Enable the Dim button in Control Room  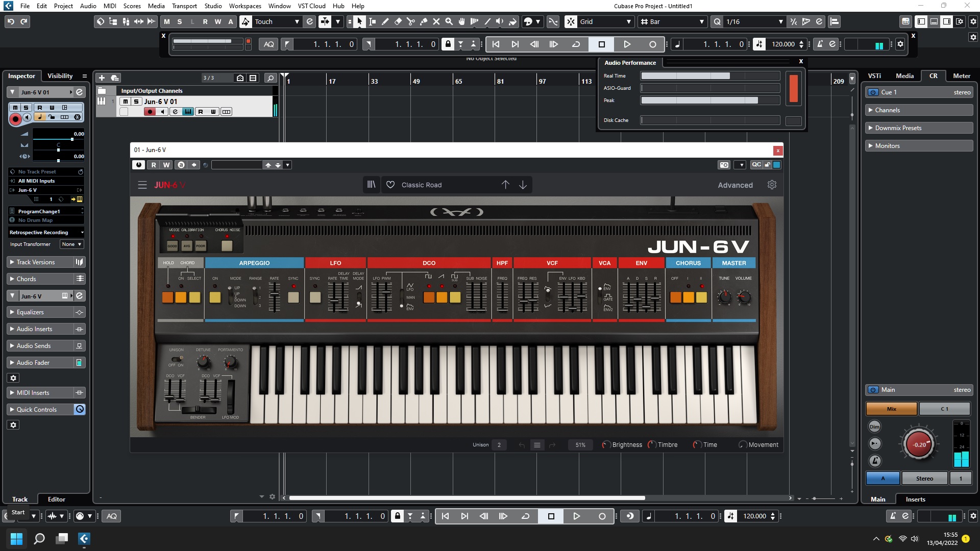click(874, 427)
